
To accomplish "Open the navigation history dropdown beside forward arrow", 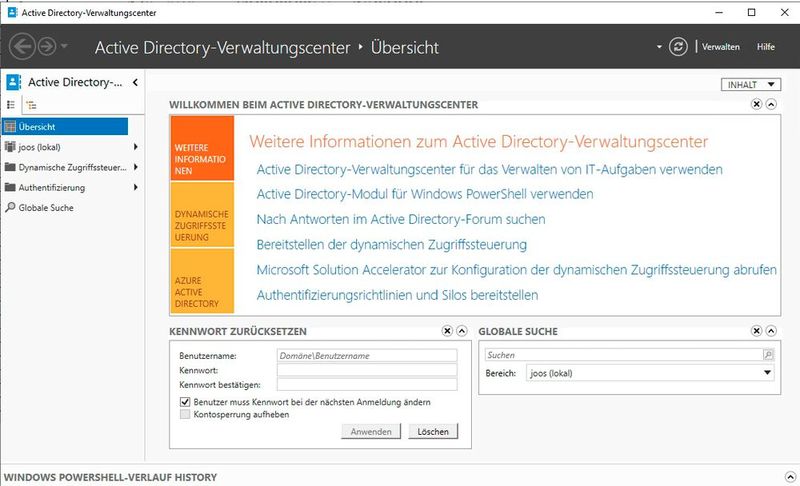I will (x=64, y=46).
